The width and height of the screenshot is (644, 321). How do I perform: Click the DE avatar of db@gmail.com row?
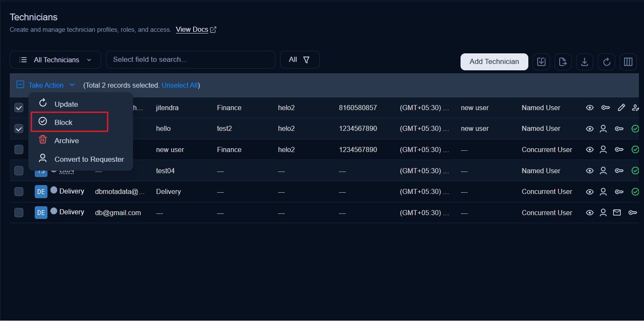pyautogui.click(x=41, y=213)
